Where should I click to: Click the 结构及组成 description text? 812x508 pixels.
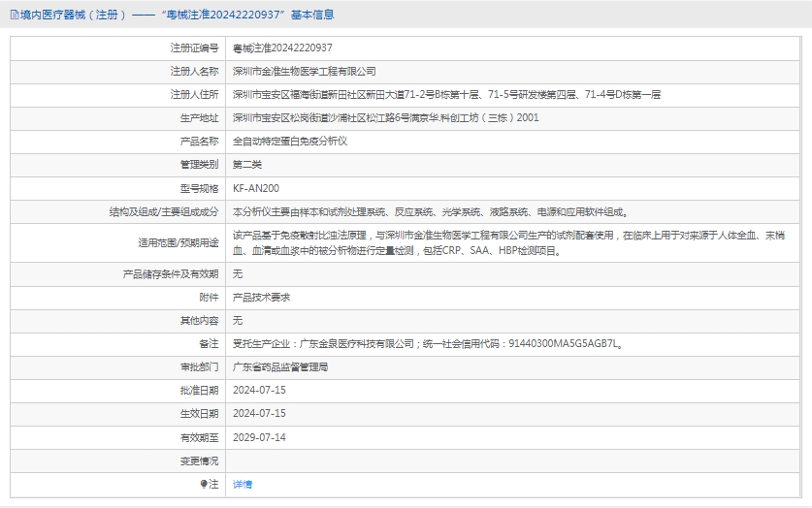[x=431, y=211]
